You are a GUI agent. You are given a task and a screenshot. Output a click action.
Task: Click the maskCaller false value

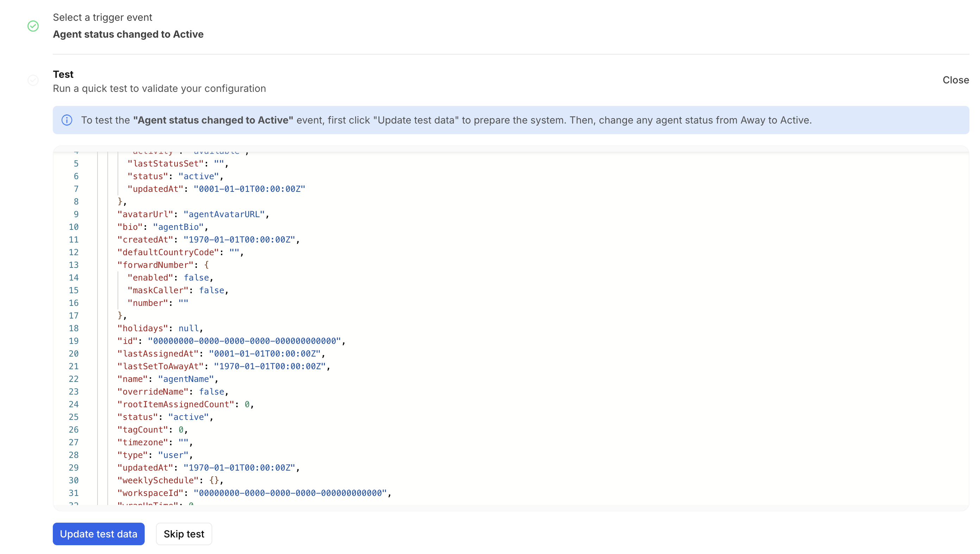pyautogui.click(x=212, y=290)
